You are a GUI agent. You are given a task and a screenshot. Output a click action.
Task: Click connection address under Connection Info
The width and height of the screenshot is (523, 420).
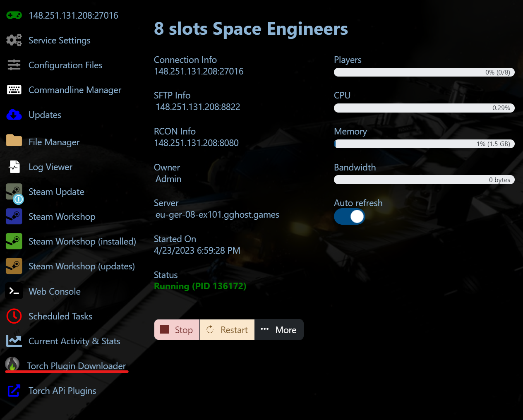pyautogui.click(x=199, y=71)
